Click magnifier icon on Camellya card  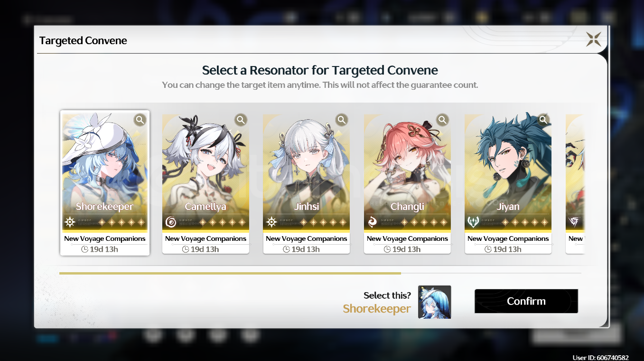tap(241, 120)
